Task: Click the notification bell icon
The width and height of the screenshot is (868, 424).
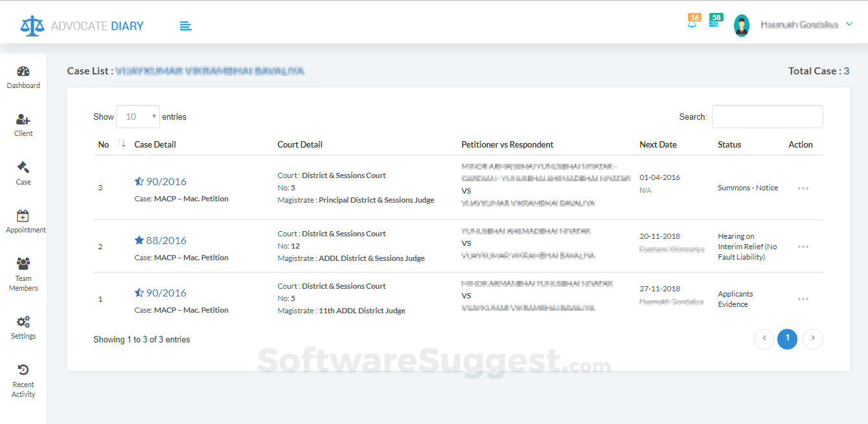Action: [692, 24]
